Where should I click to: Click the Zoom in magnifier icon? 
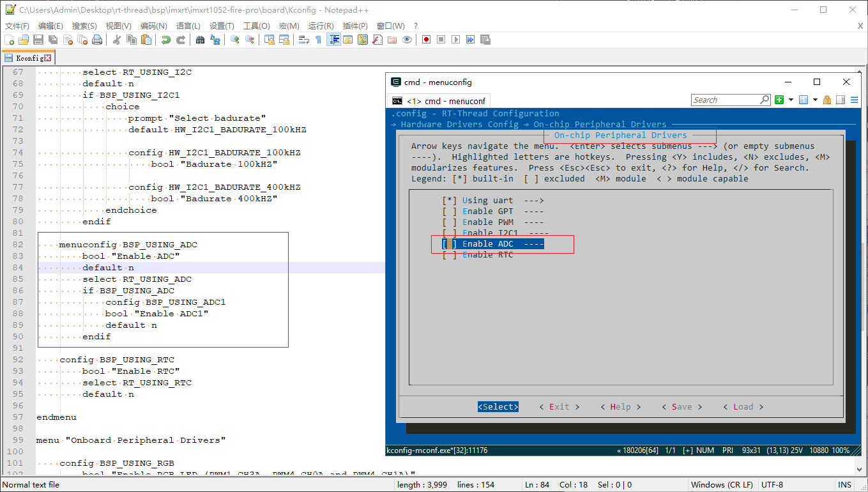(x=234, y=40)
